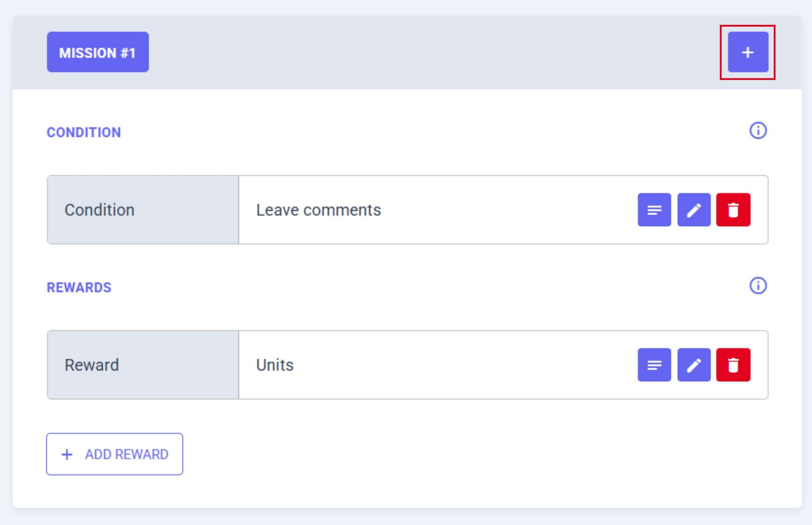View details of the Units reward
812x525 pixels.
(654, 365)
